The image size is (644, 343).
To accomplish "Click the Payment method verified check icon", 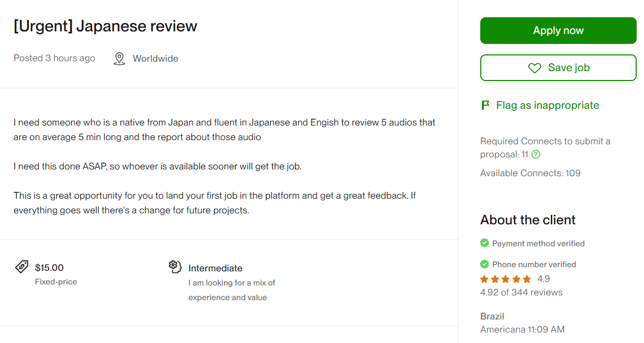I will [x=484, y=243].
